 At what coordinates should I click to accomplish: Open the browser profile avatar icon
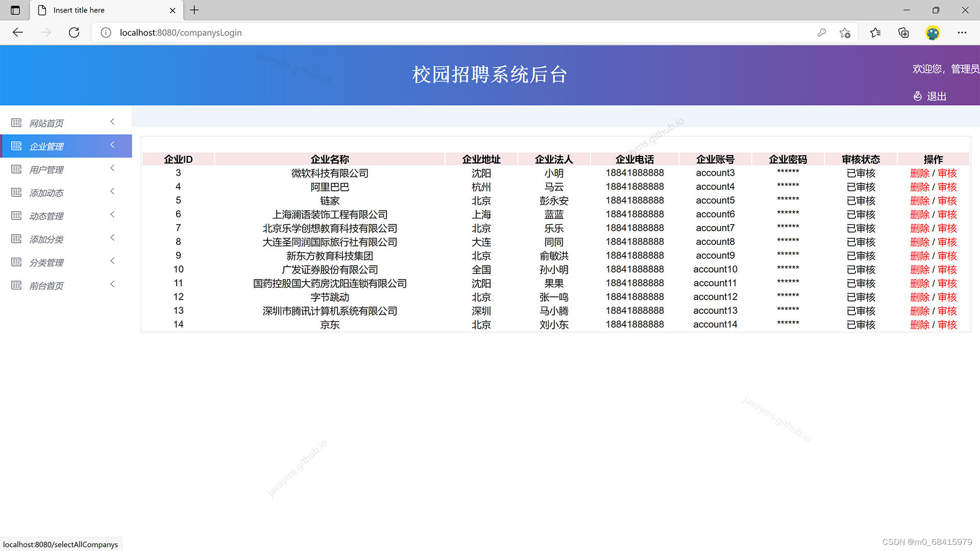coord(933,32)
